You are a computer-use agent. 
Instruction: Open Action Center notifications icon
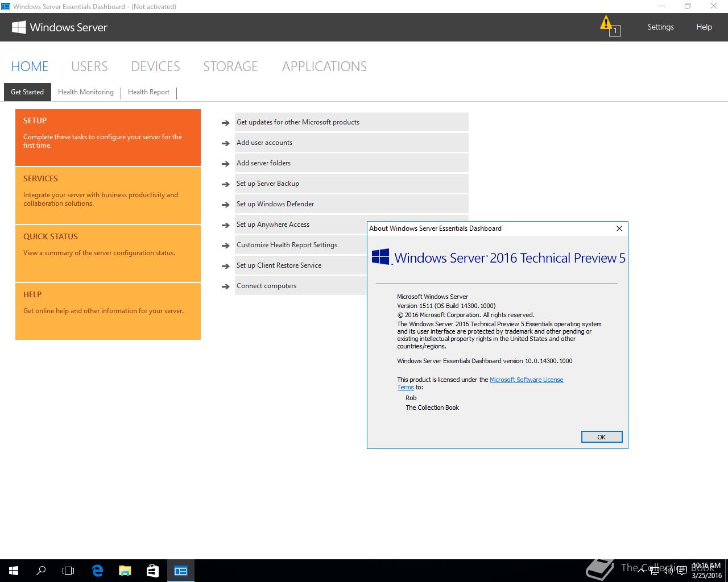pyautogui.click(x=681, y=571)
